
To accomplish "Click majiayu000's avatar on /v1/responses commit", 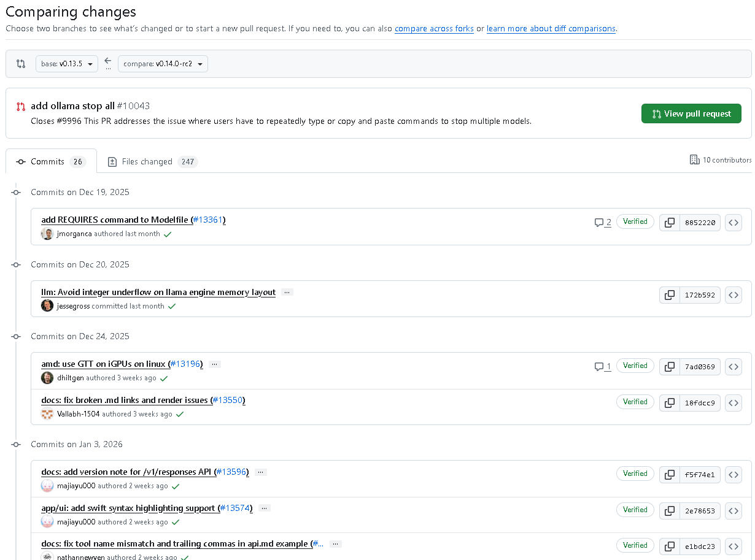I will 47,486.
